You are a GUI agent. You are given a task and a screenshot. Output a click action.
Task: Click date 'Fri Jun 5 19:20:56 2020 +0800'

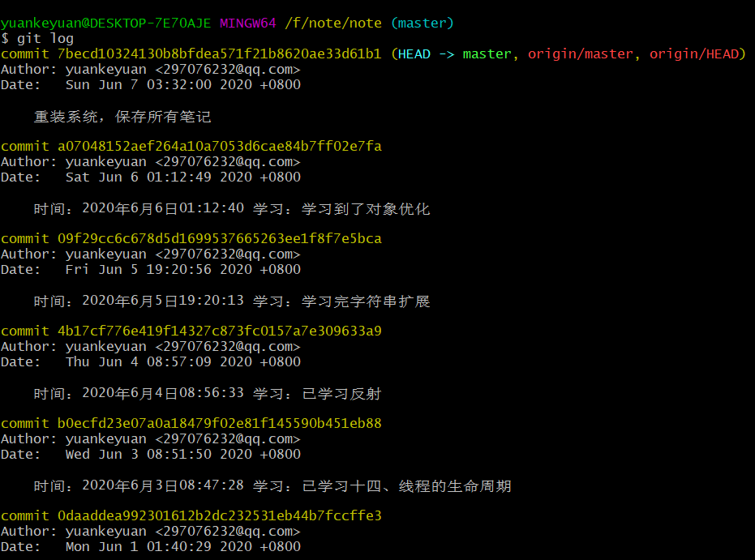tap(183, 269)
